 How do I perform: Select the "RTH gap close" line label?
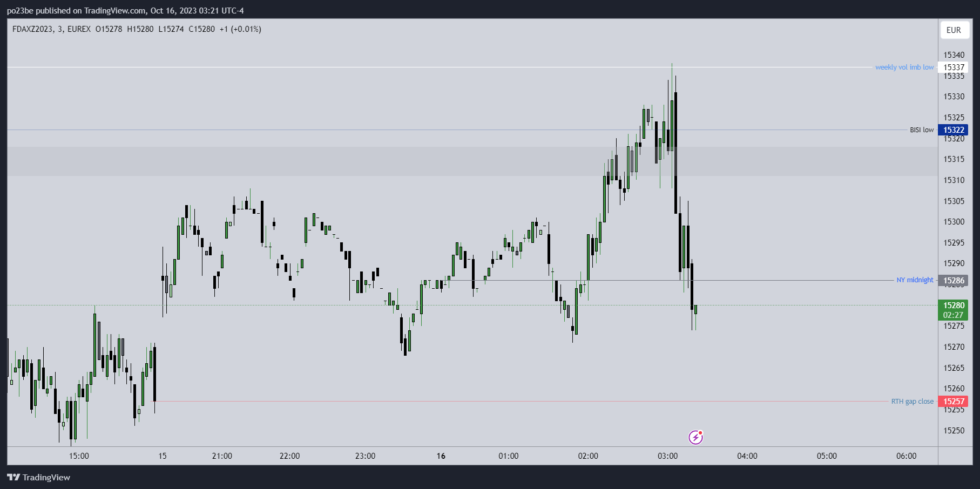912,402
